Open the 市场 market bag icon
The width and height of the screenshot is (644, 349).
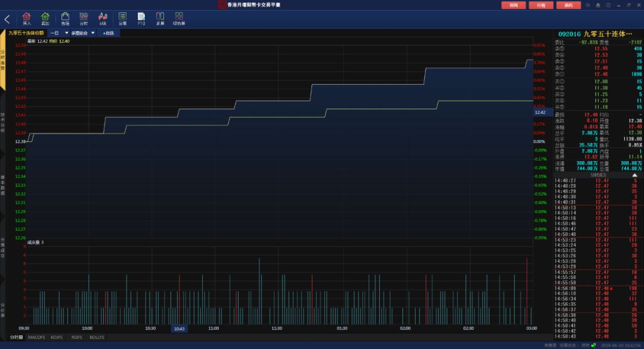click(x=65, y=18)
